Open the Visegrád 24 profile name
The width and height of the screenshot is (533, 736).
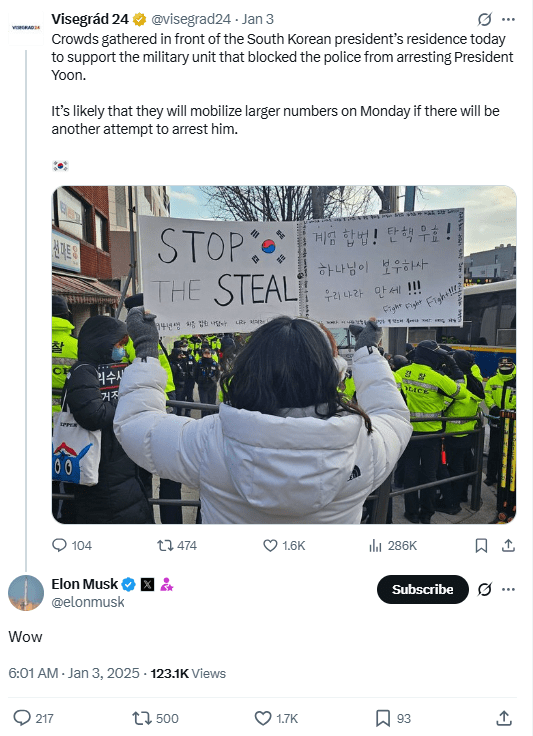[90, 19]
